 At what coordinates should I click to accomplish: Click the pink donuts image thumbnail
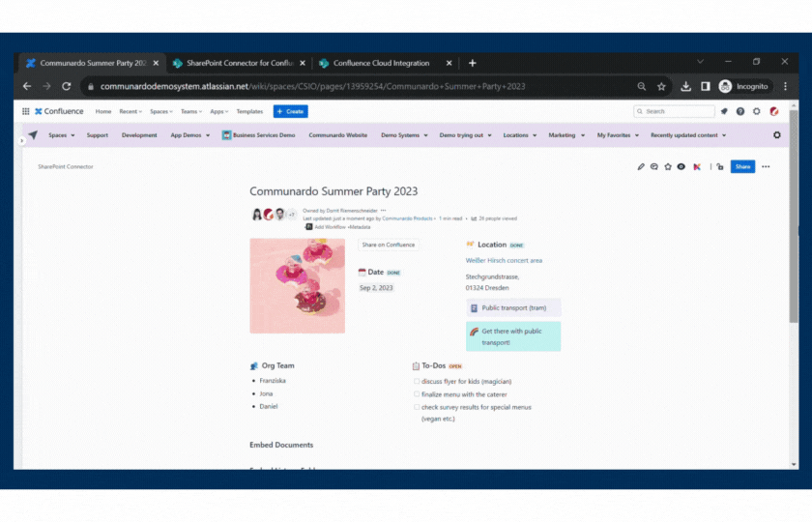[x=298, y=286]
